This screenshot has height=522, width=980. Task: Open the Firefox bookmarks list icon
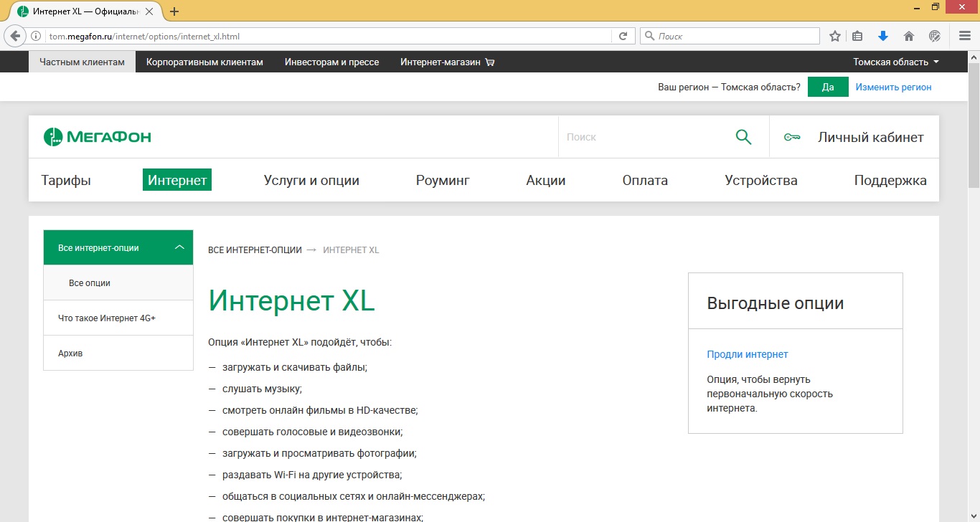coord(857,36)
